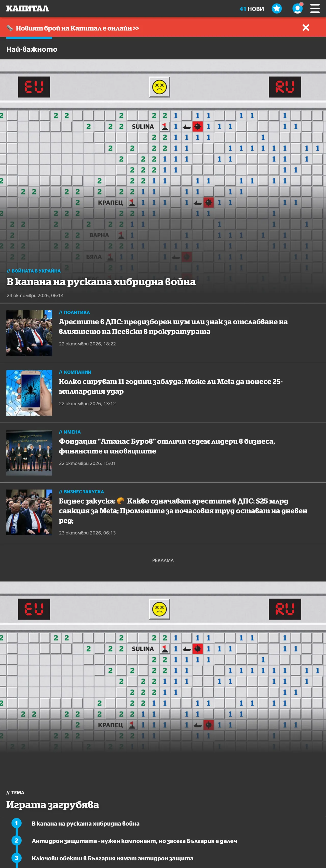
Task: Open topic item 3 Ключови обекти в България
Action: [112, 858]
